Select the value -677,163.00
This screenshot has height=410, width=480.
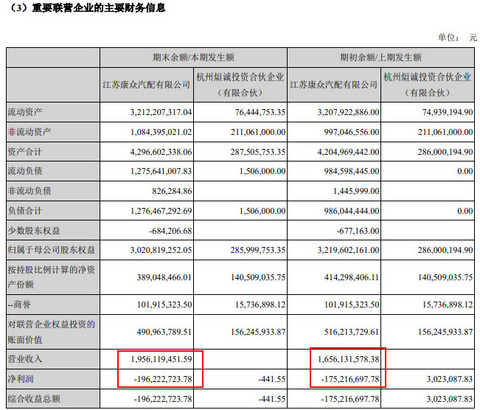[x=358, y=231]
